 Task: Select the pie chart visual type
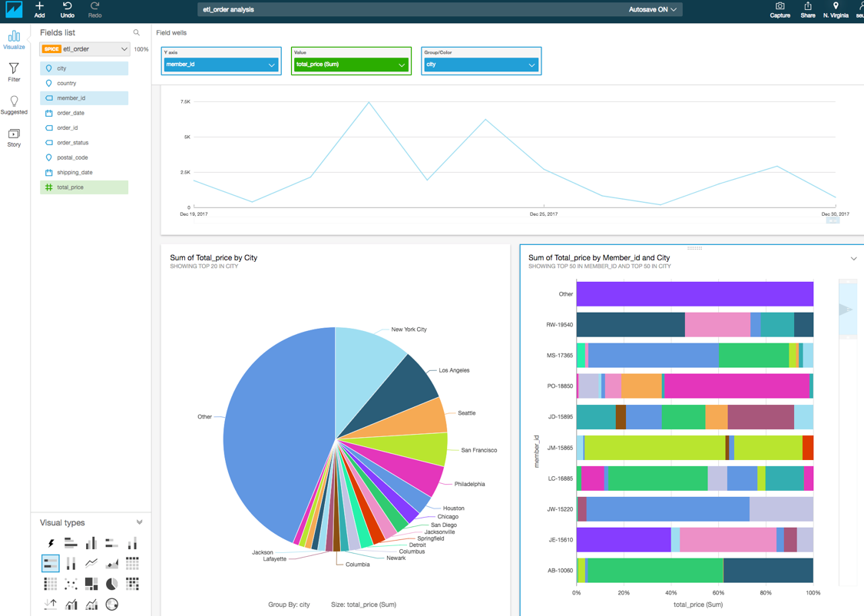[x=112, y=584]
